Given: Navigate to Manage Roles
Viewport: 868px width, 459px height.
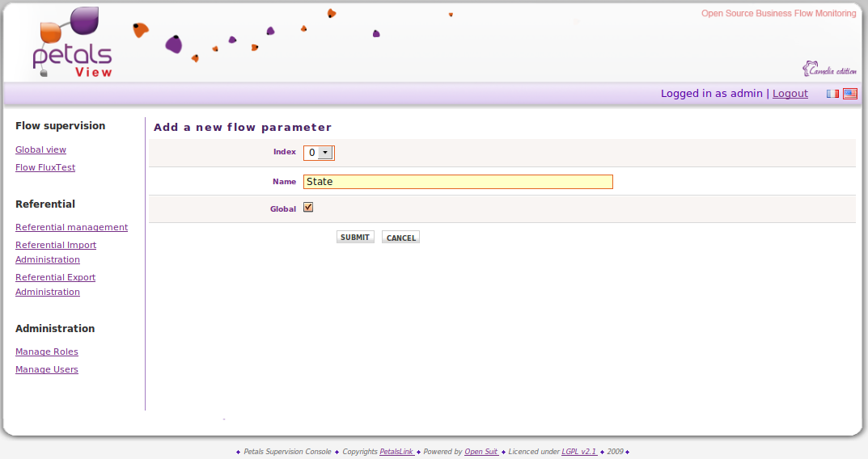Looking at the screenshot, I should [47, 352].
